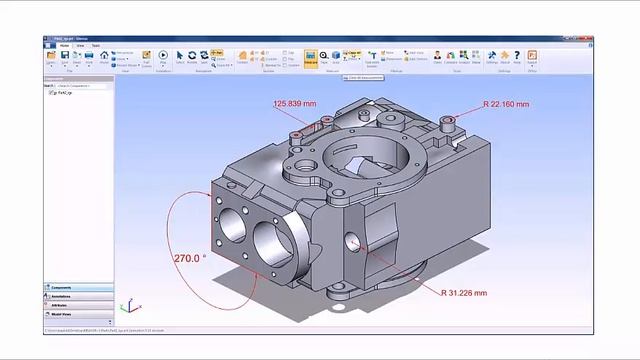Activate the highlighted Pan tool
The image size is (640, 360).
point(217,53)
